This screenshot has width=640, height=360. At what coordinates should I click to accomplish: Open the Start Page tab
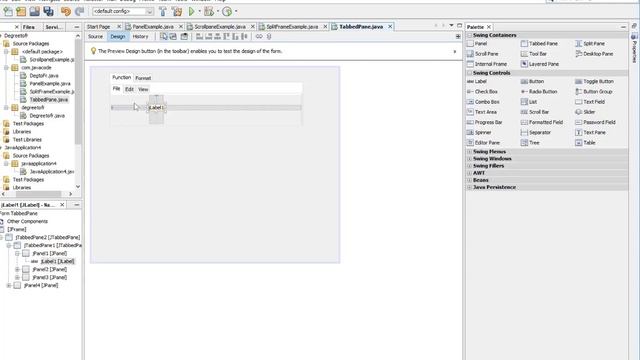pos(99,27)
